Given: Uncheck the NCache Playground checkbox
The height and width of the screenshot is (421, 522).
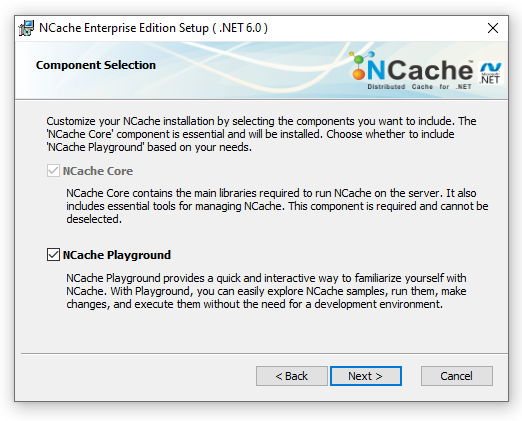Looking at the screenshot, I should [x=53, y=255].
